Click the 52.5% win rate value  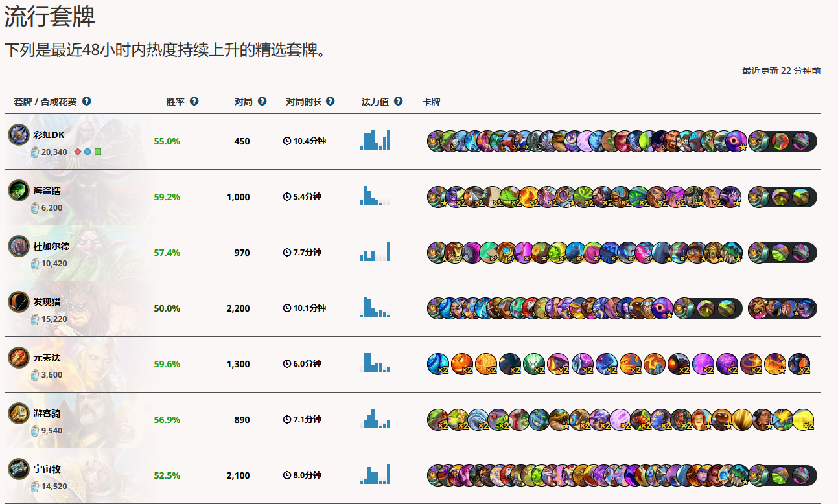pyautogui.click(x=167, y=475)
